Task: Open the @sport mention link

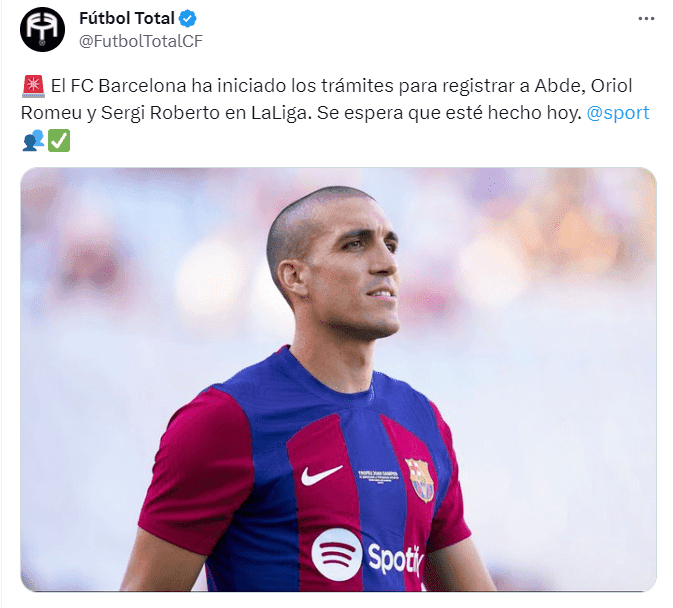Action: (618, 113)
